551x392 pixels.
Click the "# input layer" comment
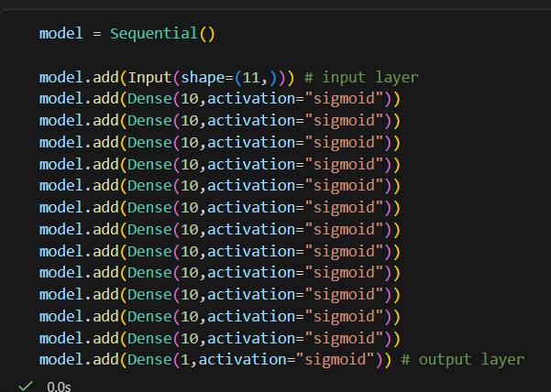tap(361, 77)
